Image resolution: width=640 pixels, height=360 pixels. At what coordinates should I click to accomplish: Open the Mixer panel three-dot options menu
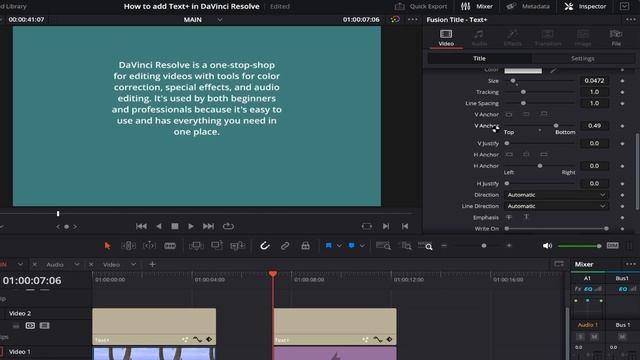pos(631,264)
